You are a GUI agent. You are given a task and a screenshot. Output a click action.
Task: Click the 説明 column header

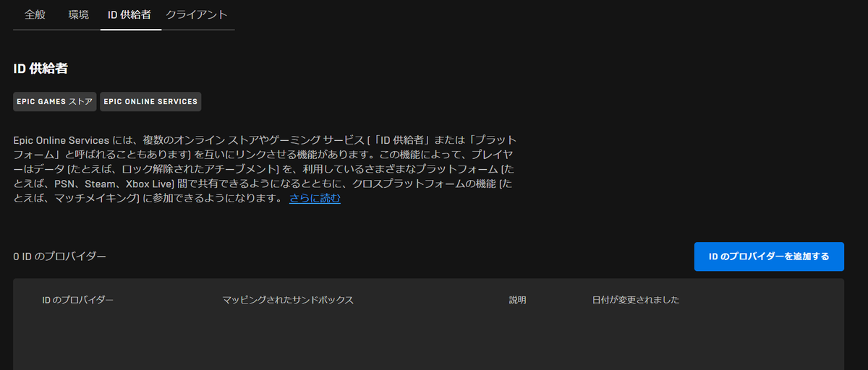(518, 300)
